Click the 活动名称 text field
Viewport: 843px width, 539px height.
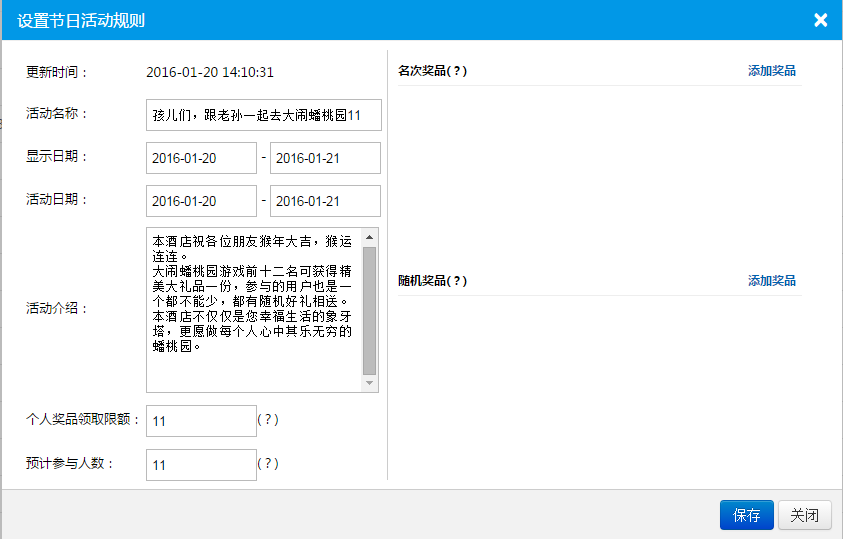click(x=263, y=115)
